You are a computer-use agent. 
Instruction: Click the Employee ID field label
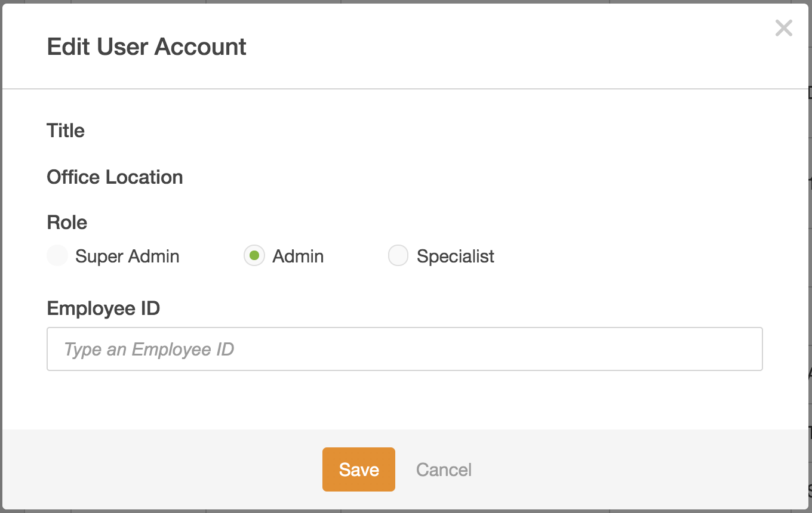[103, 308]
